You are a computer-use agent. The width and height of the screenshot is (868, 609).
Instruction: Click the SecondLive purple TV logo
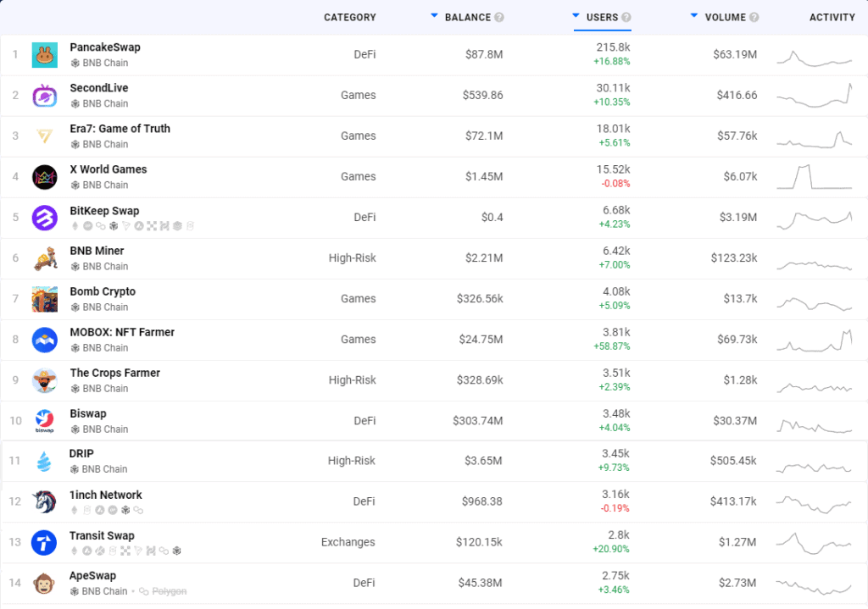[45, 95]
